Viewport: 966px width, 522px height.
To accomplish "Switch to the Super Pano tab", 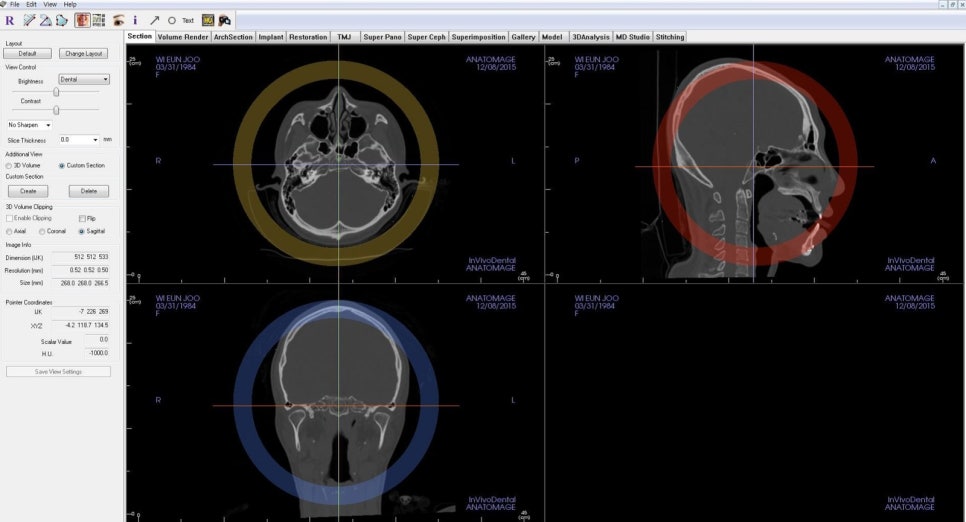I will tap(382, 37).
